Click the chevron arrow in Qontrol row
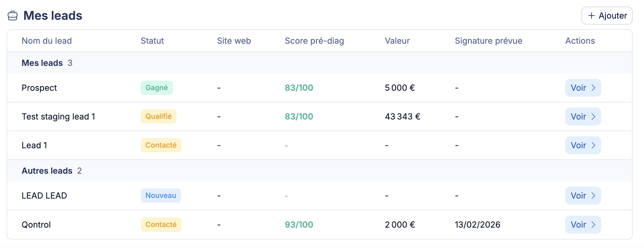Screen dimensions: 644x248 tap(593, 225)
